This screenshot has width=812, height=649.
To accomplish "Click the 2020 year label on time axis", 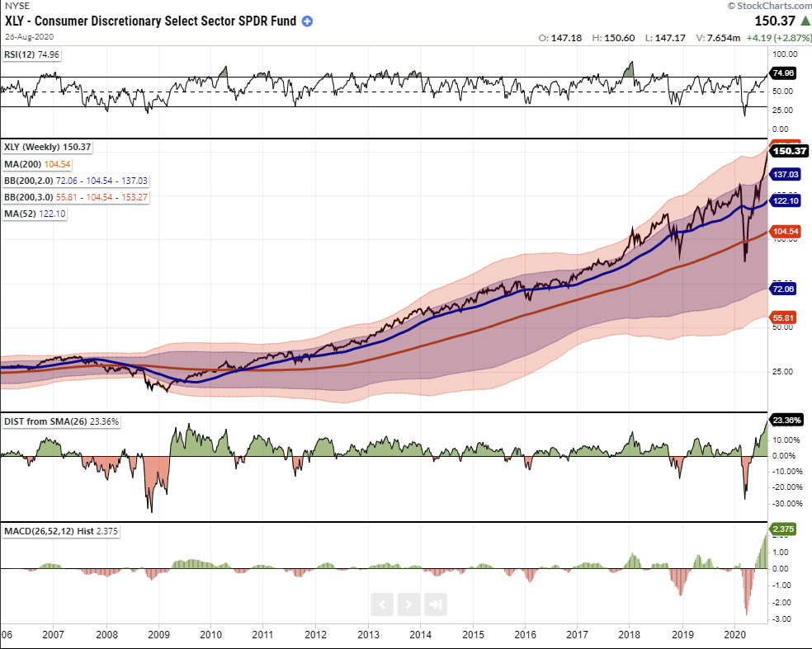I will point(734,634).
